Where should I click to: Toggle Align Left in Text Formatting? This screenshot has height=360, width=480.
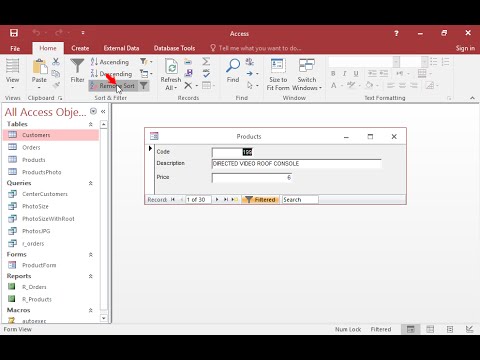point(391,86)
